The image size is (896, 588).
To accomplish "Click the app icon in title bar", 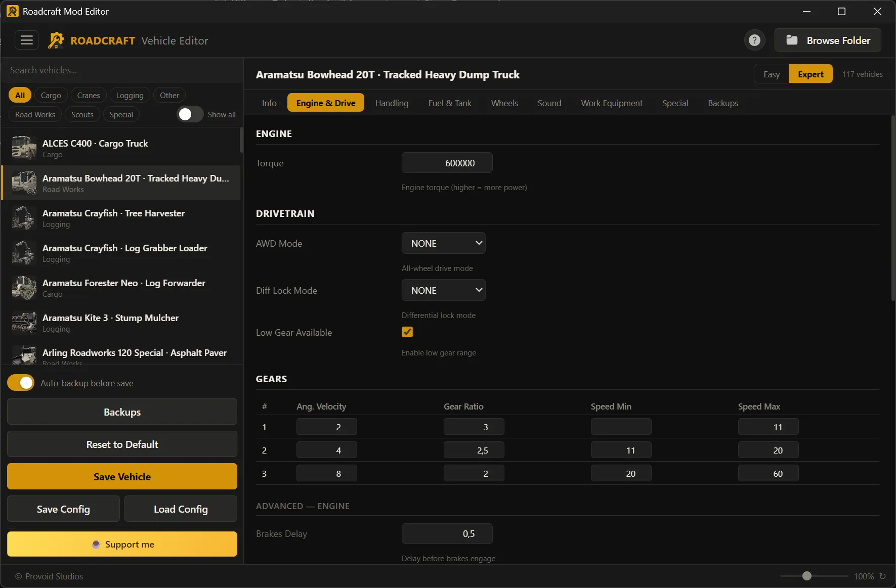I will coord(12,11).
